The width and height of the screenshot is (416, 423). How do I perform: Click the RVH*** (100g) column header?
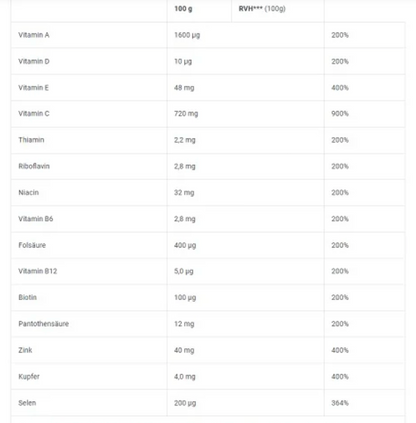(262, 9)
